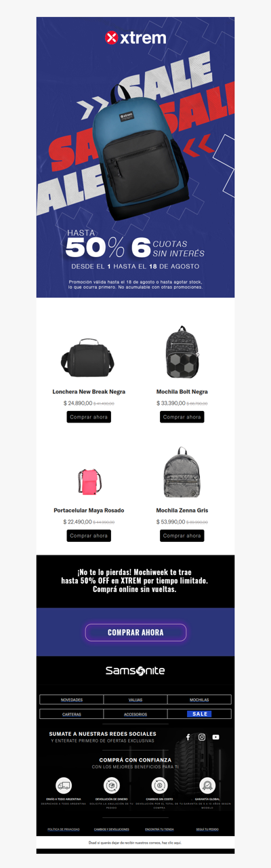This screenshot has width=271, height=868.
Task: Buy the Lonchera New Break Negra
Action: point(89,417)
